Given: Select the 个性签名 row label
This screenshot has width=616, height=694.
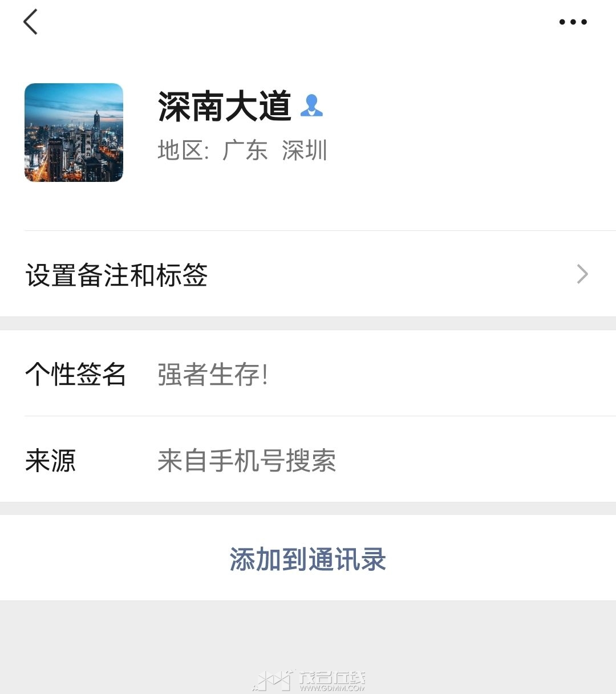Looking at the screenshot, I should [x=75, y=374].
